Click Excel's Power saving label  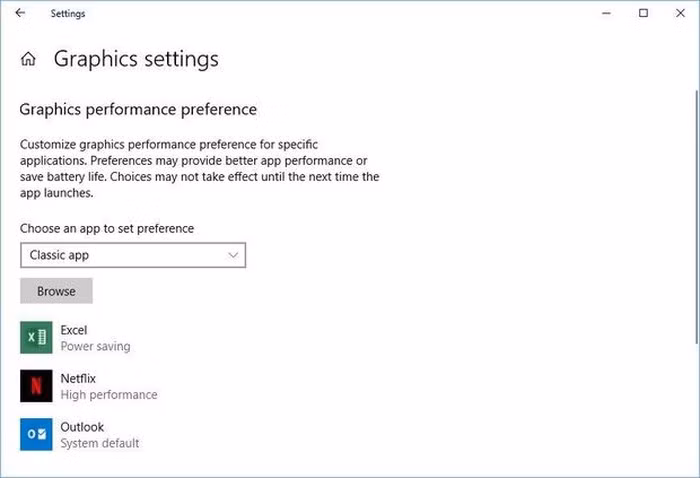click(x=95, y=347)
